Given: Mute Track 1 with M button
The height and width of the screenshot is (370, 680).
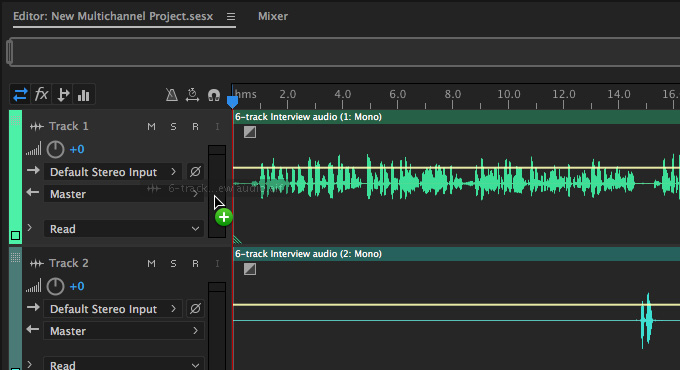Looking at the screenshot, I should point(151,126).
